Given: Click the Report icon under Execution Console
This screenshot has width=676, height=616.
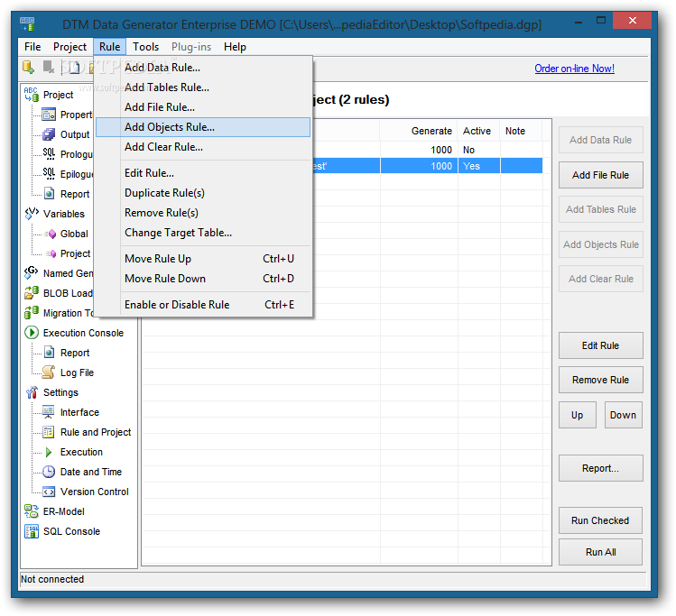Looking at the screenshot, I should (49, 353).
